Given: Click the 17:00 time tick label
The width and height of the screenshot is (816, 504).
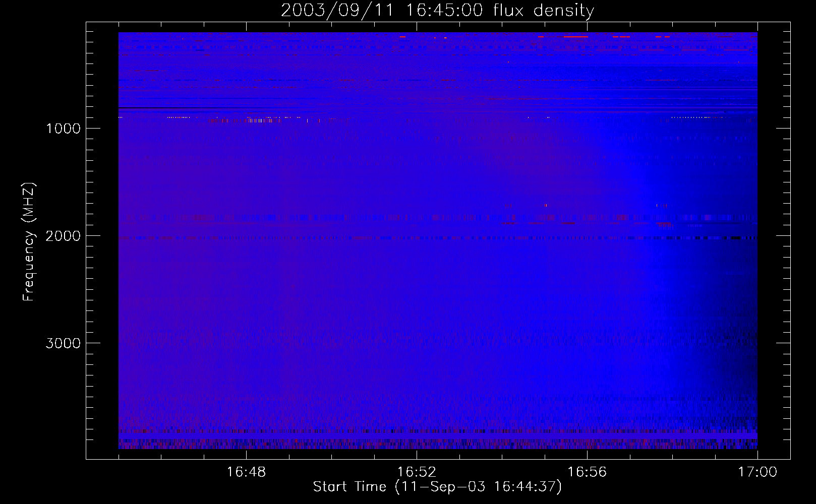Looking at the screenshot, I should [x=757, y=472].
